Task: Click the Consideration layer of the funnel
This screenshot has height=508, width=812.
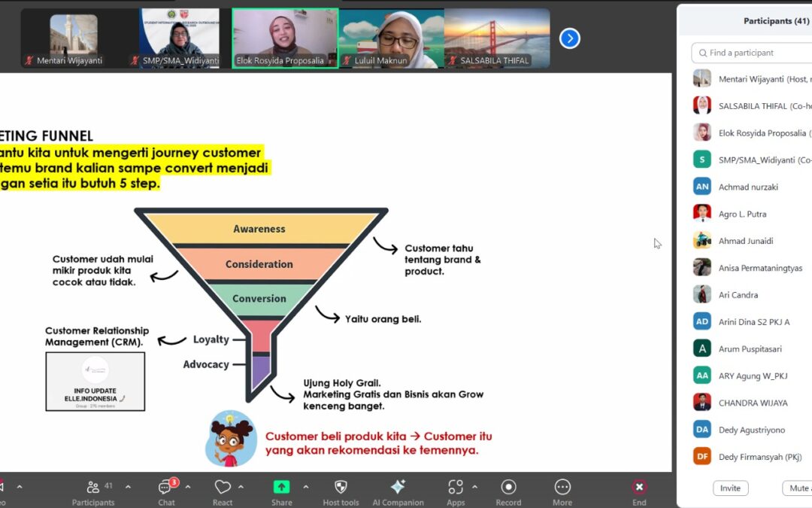Action: pos(259,264)
